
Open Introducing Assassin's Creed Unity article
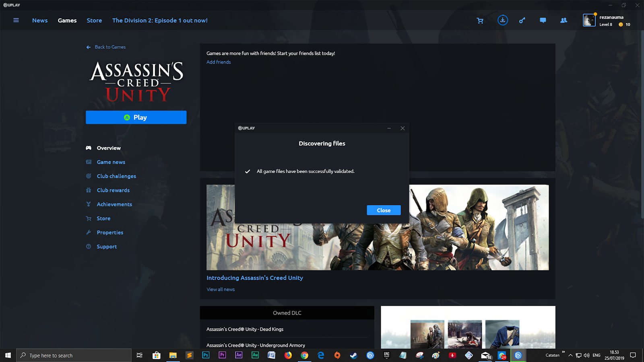pyautogui.click(x=255, y=278)
